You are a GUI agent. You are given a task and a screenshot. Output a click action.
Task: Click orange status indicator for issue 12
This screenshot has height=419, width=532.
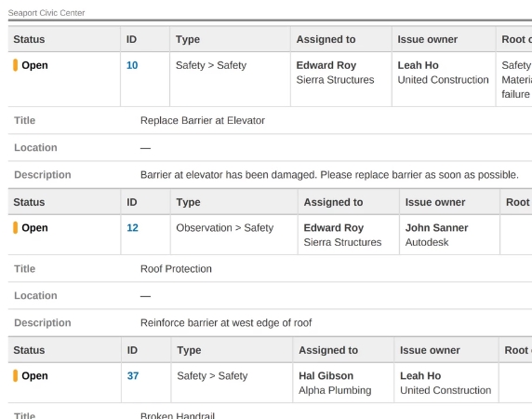click(x=15, y=227)
